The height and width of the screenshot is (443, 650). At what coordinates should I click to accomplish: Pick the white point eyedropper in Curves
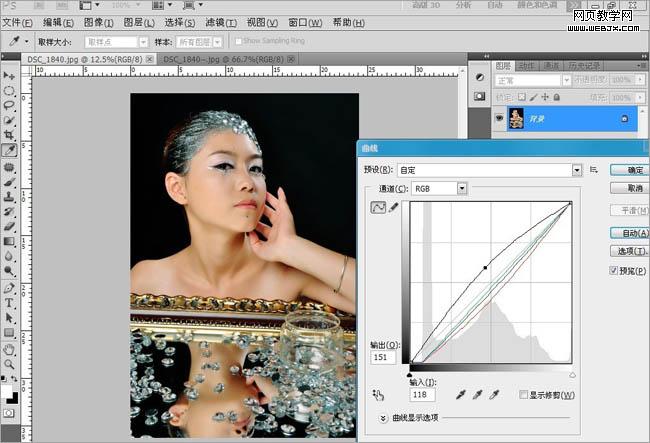(494, 395)
